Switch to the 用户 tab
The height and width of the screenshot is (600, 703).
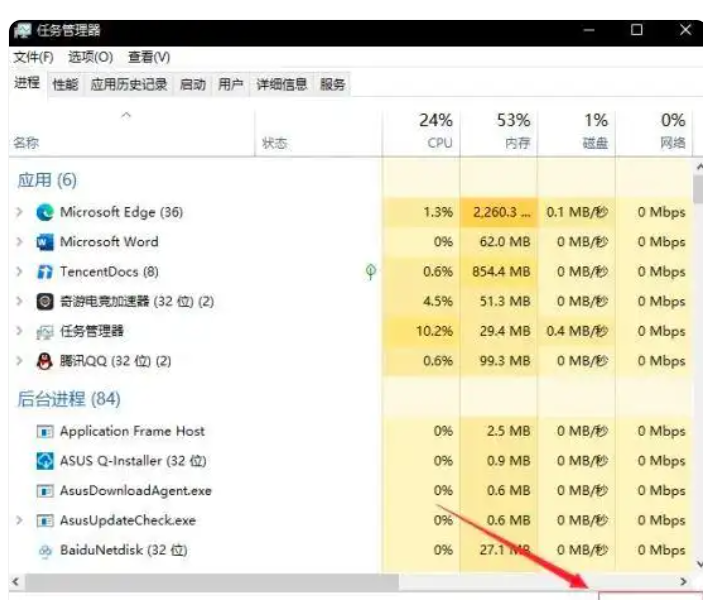pyautogui.click(x=230, y=84)
